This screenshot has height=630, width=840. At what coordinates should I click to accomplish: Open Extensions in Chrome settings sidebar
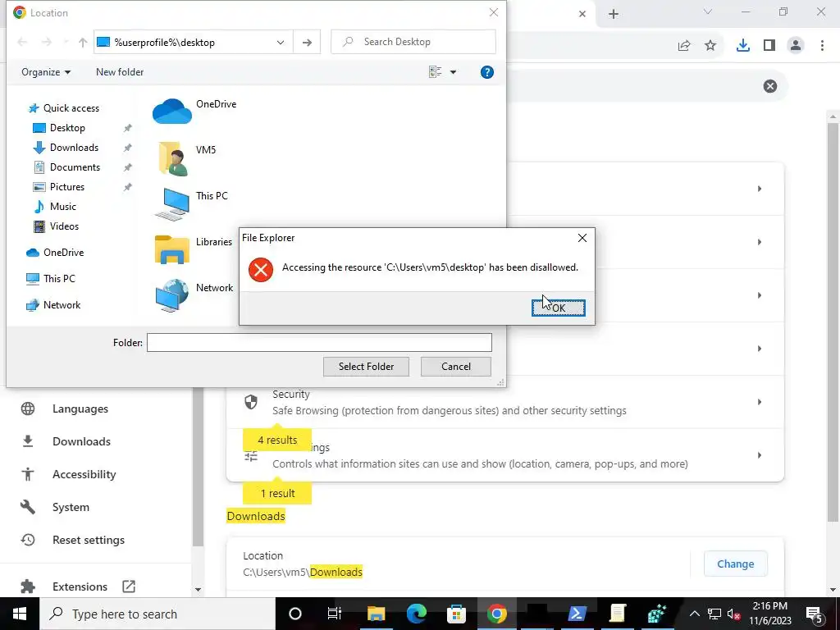click(80, 587)
